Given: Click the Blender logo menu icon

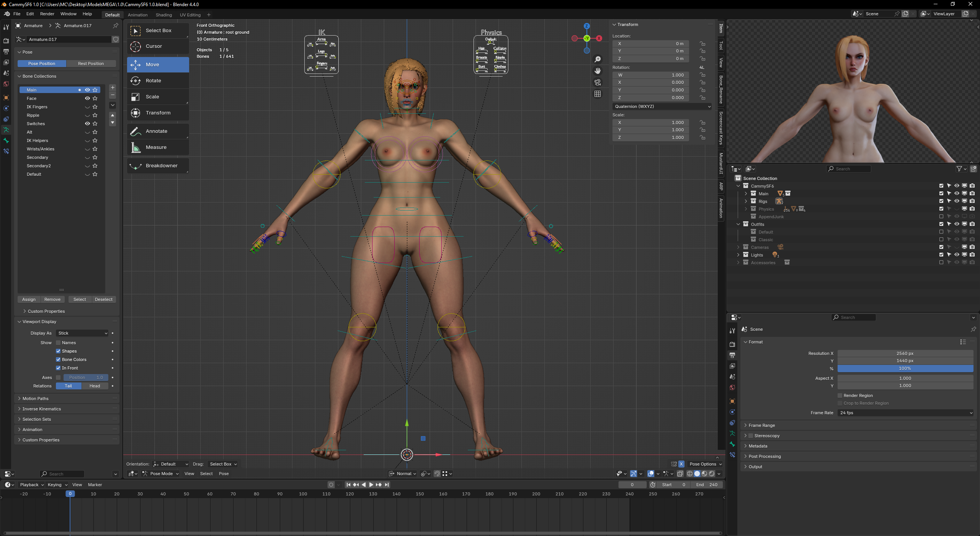Looking at the screenshot, I should (7, 14).
